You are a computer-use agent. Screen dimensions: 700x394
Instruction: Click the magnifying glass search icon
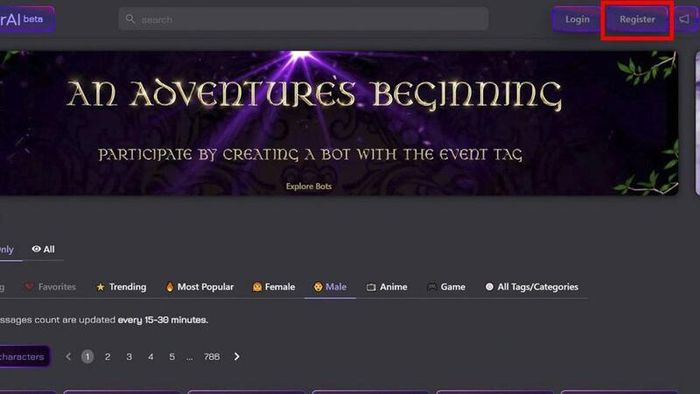click(130, 19)
